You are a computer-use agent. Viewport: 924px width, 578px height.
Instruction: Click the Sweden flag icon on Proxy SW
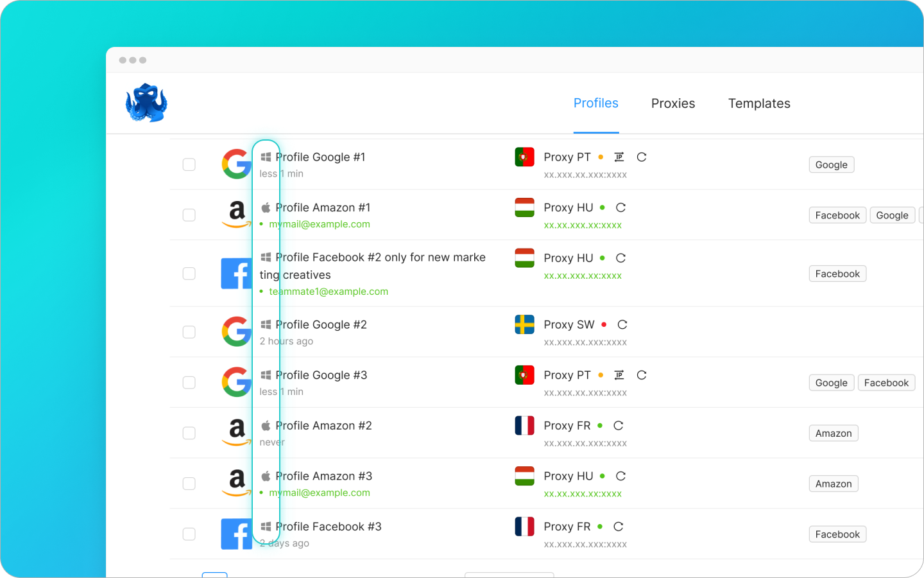[524, 324]
